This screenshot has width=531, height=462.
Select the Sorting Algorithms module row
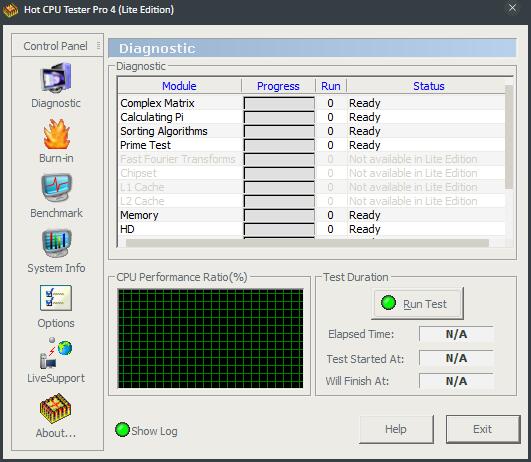311,131
